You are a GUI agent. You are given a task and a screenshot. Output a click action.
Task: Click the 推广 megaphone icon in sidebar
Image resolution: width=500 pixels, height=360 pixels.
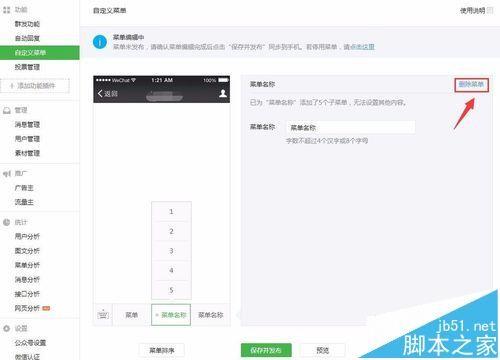click(x=7, y=174)
